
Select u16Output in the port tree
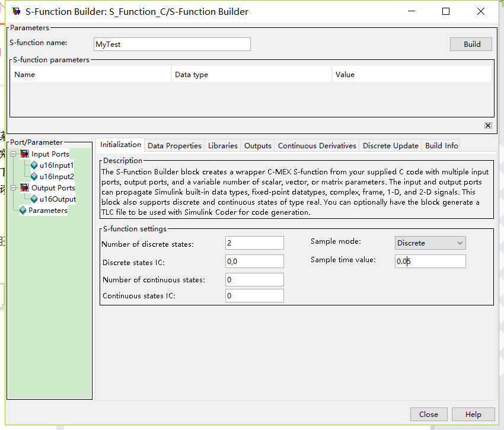point(58,199)
